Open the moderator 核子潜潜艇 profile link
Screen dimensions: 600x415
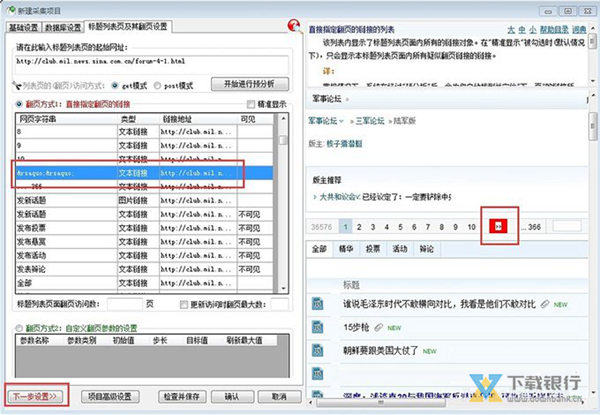(x=344, y=144)
